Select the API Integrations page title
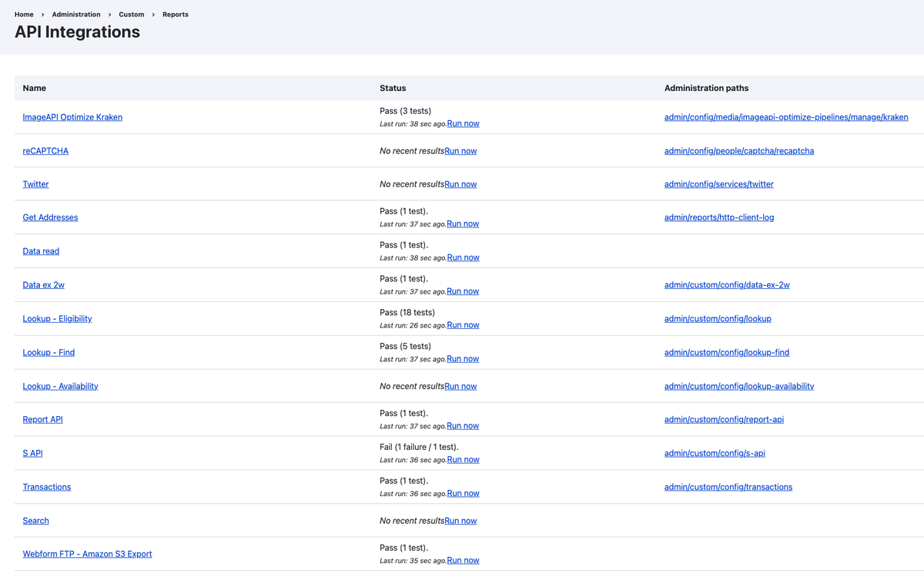The image size is (924, 584). (x=77, y=32)
